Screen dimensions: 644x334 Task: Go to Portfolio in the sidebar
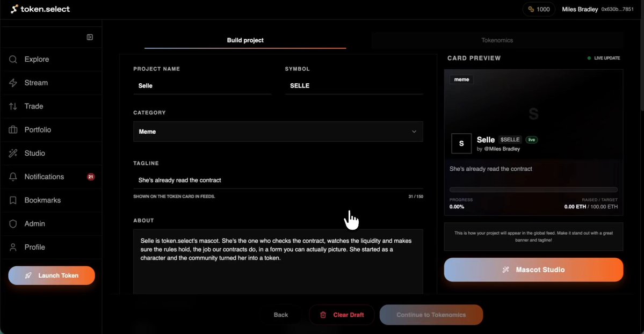click(51, 130)
